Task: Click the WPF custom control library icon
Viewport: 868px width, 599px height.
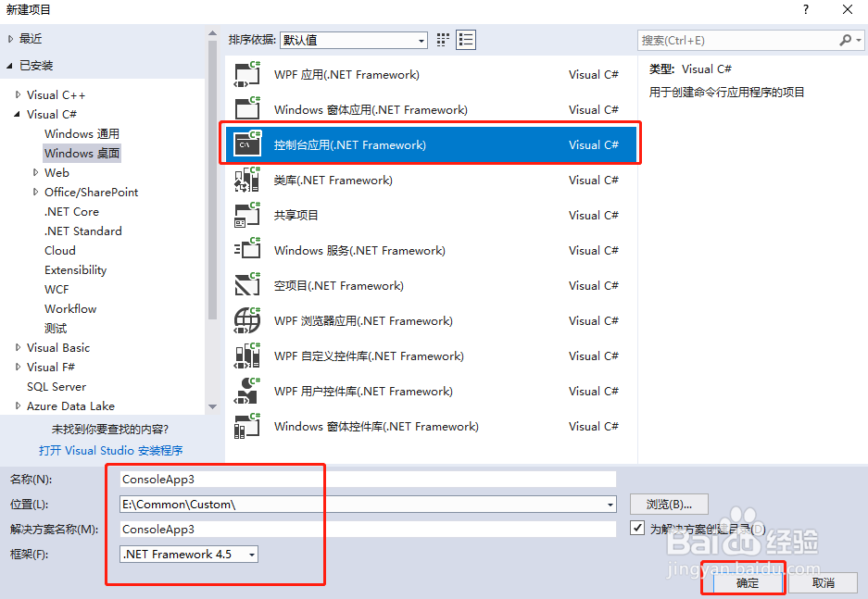Action: coord(247,356)
